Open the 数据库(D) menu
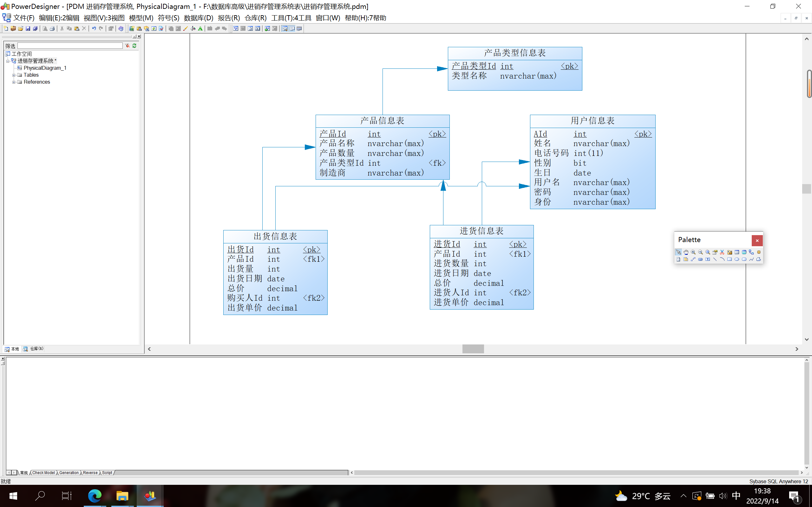Screen dimensions: 812x507 pyautogui.click(x=198, y=18)
